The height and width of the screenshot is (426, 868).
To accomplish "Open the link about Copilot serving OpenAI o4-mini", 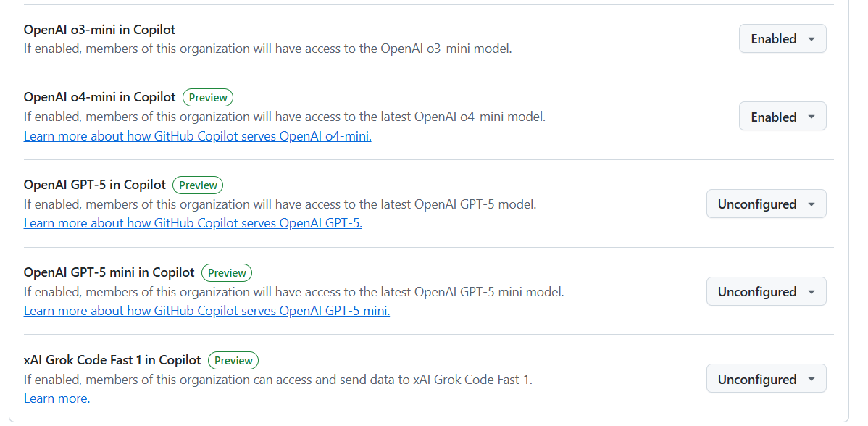I will tap(198, 135).
